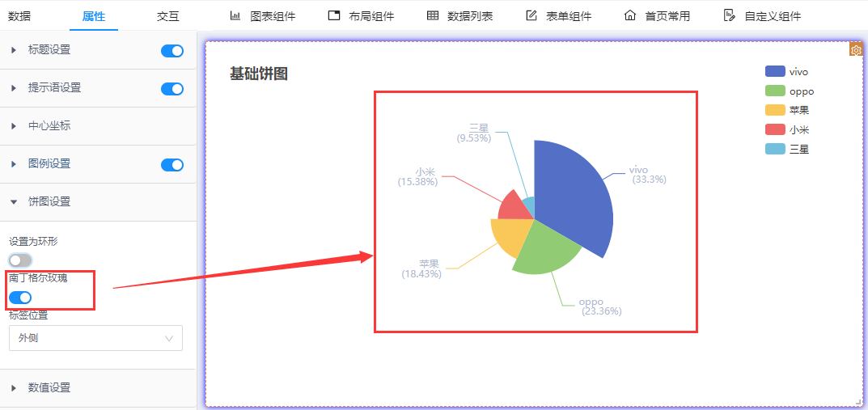Viewport: 868px width, 410px height.
Task: Switch to the 数据 tab
Action: (x=19, y=16)
